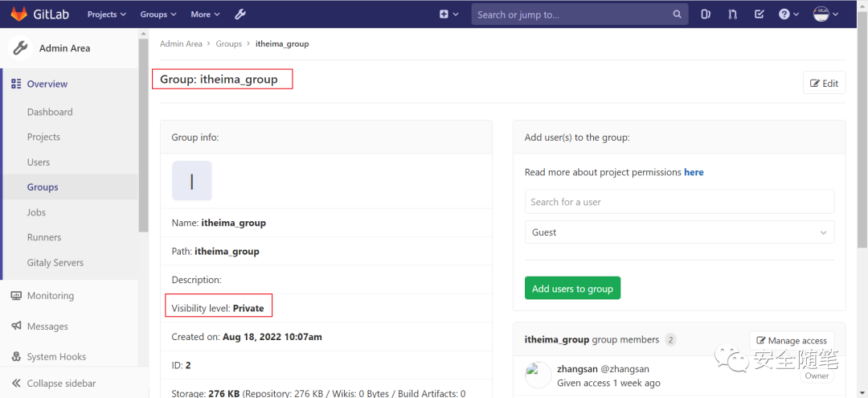Viewport: 868px width, 398px height.
Task: Focus the Search or jump to field
Action: pyautogui.click(x=579, y=14)
